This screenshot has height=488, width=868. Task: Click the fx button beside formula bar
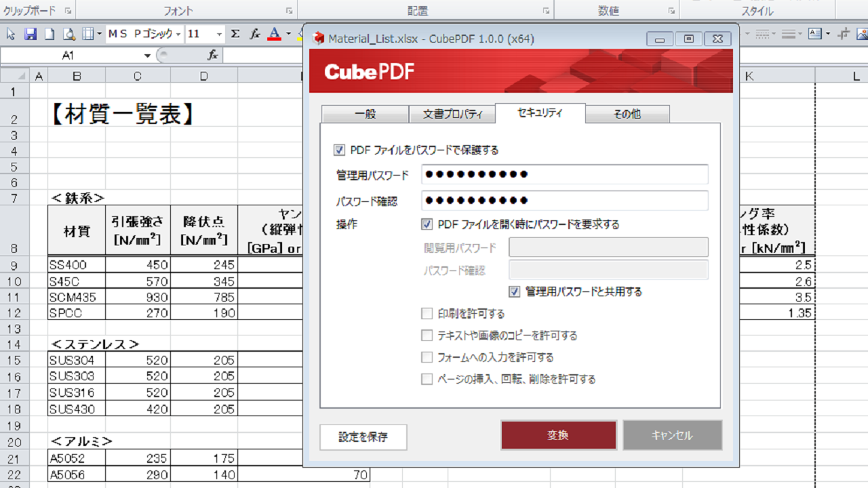pyautogui.click(x=212, y=56)
